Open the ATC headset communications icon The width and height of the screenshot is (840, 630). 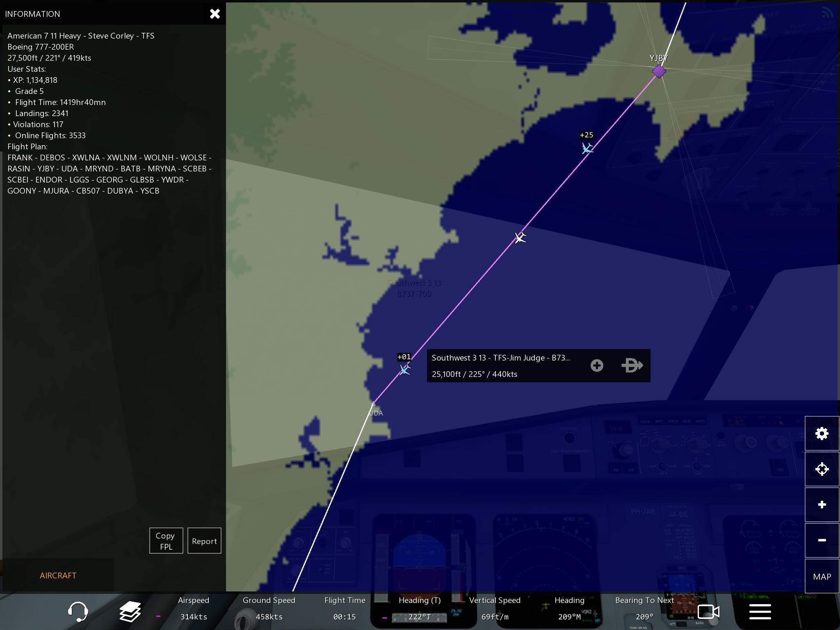pyautogui.click(x=78, y=612)
